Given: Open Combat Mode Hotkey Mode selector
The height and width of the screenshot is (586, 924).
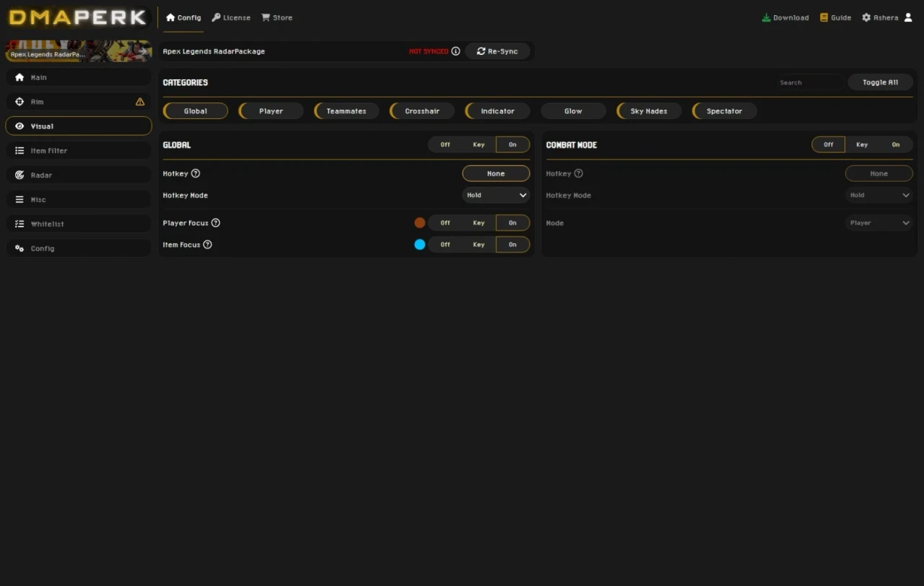Looking at the screenshot, I should click(879, 195).
